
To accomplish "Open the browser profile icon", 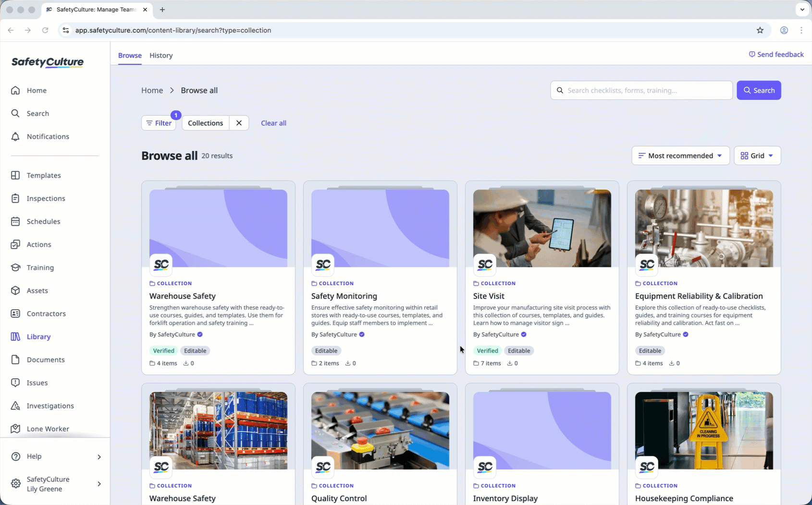I will pos(784,30).
